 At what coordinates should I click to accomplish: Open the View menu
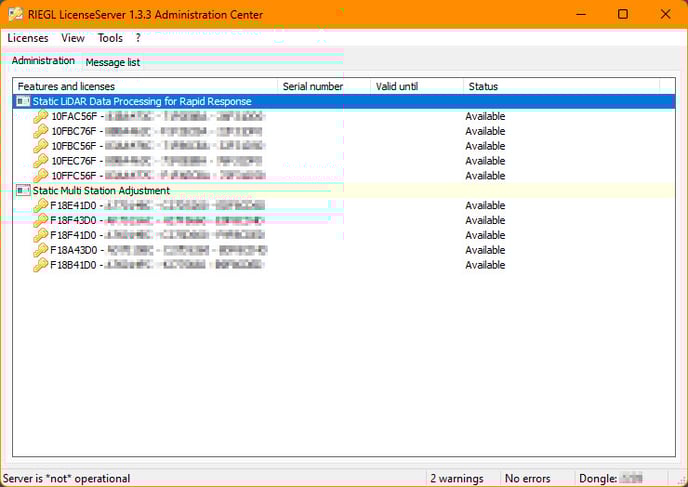pos(73,38)
